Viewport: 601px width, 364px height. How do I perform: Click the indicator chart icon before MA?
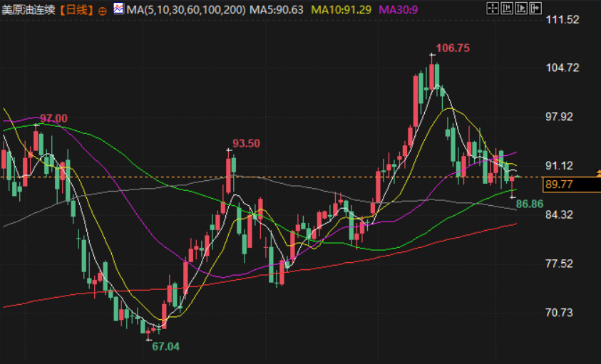[x=118, y=9]
